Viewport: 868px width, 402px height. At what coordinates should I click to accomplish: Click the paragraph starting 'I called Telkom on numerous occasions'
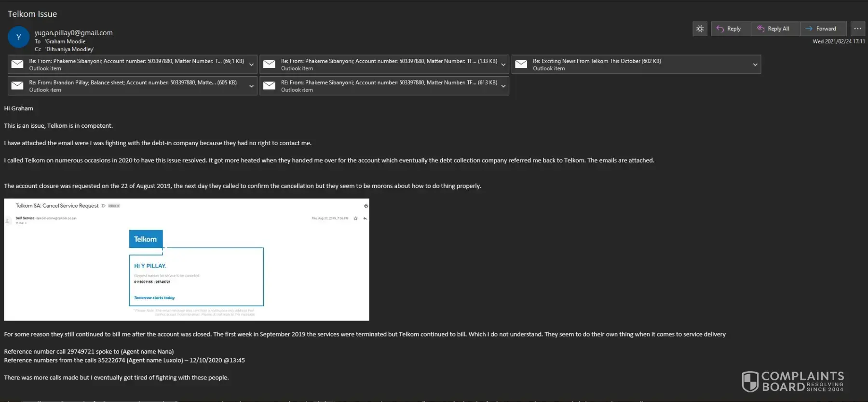(329, 161)
